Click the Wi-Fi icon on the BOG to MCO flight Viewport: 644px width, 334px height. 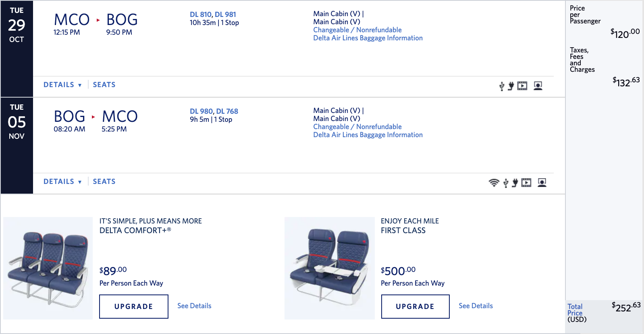point(494,183)
